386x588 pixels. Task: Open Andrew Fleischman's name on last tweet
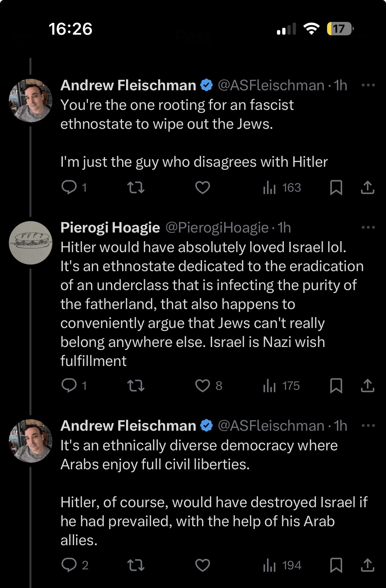coord(128,426)
